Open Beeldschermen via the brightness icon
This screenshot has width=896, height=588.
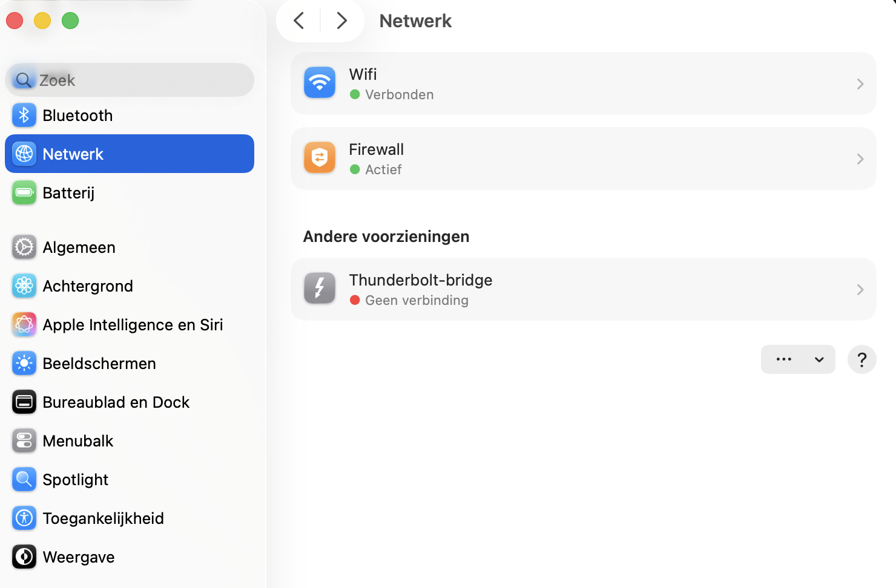point(24,363)
